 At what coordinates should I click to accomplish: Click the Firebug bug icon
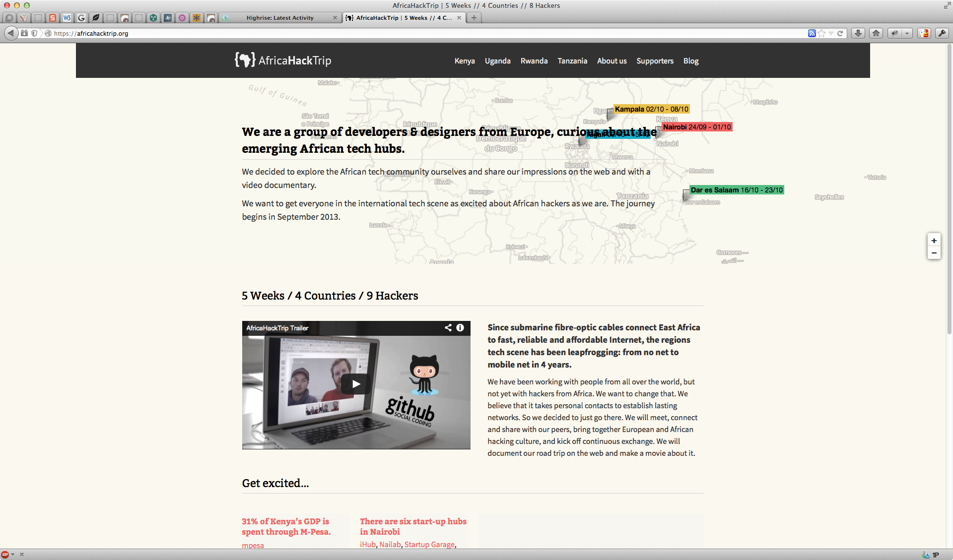(x=895, y=33)
